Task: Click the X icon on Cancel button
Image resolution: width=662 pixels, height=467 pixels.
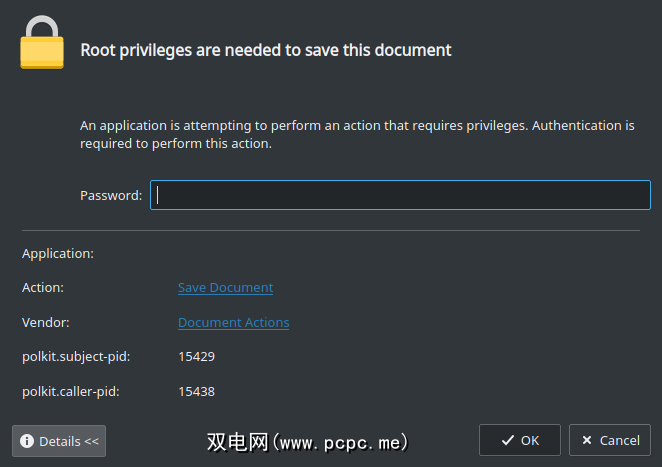Action: click(586, 440)
